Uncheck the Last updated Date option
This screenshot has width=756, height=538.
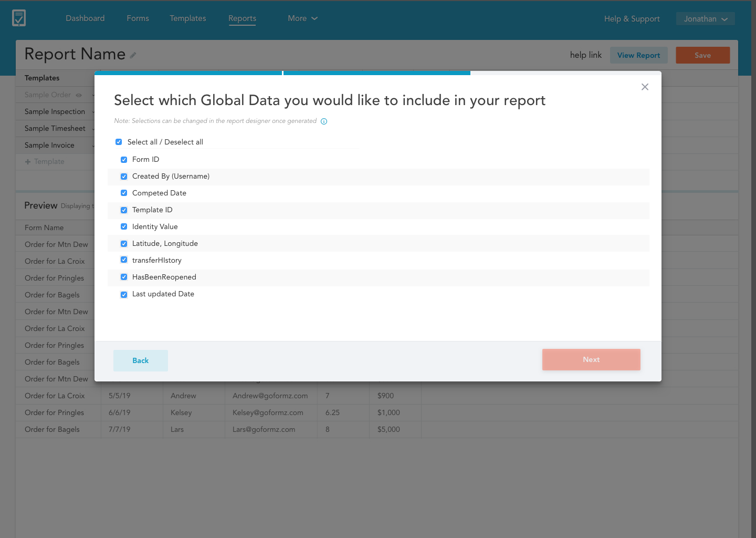pyautogui.click(x=124, y=294)
